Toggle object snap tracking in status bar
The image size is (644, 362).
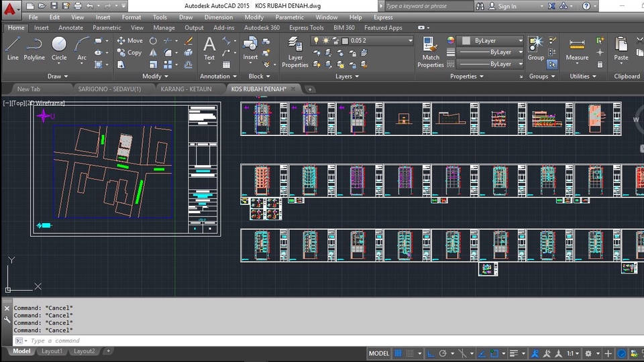coord(482,353)
